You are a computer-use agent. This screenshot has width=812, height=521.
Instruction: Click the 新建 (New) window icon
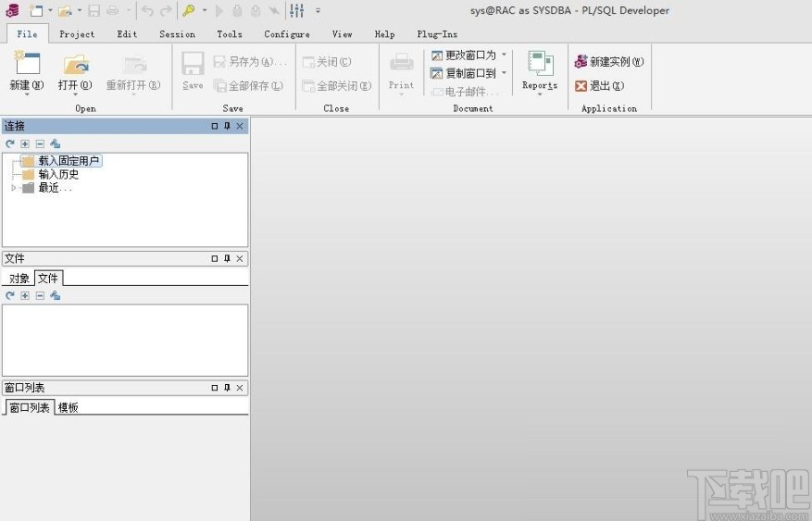pos(26,64)
